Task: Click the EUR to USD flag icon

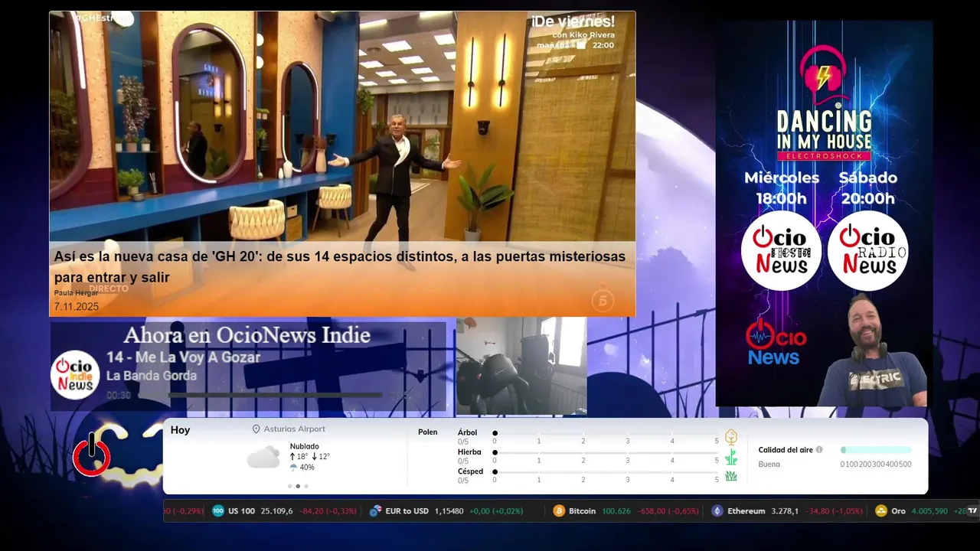Action: [375, 510]
